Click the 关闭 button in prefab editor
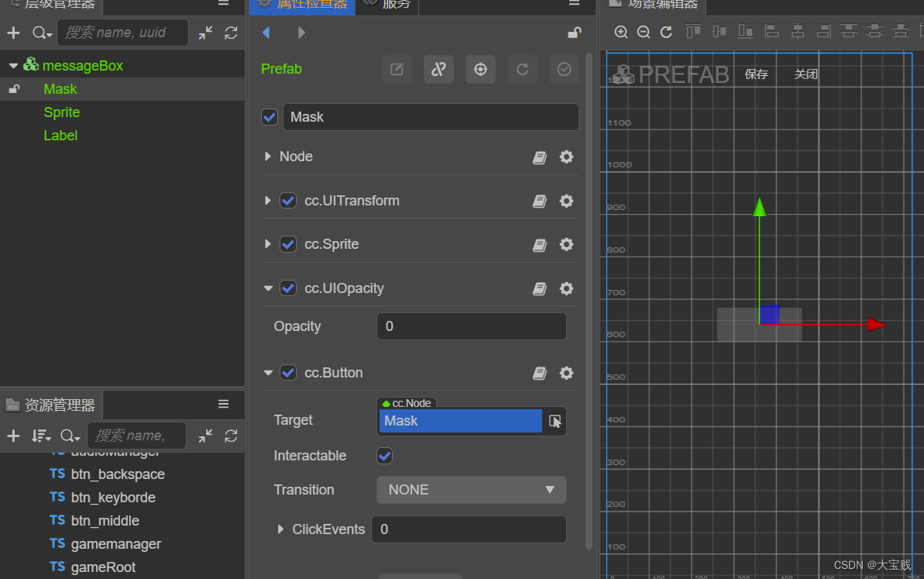924x579 pixels. [805, 74]
